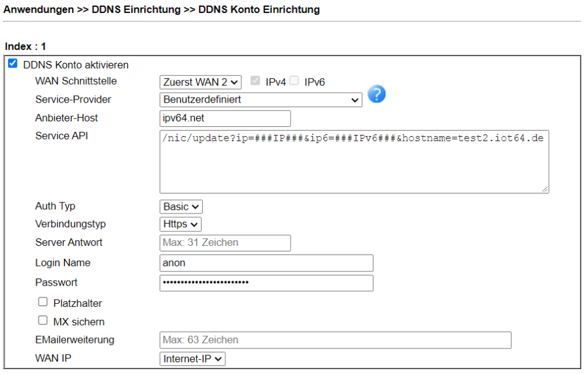Expand the Service-Provider dropdown list
The image size is (588, 374).
tap(260, 100)
